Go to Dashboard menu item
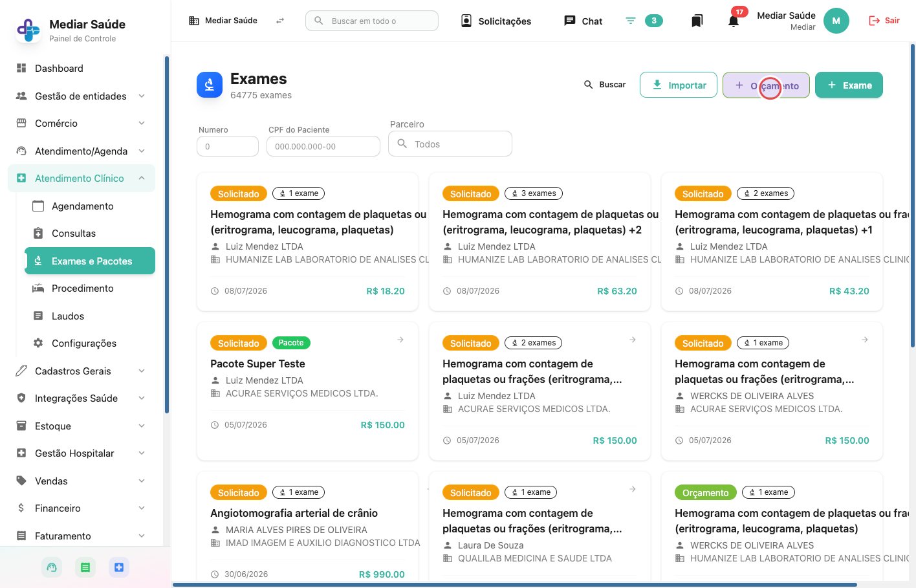This screenshot has width=916, height=588. [x=59, y=69]
